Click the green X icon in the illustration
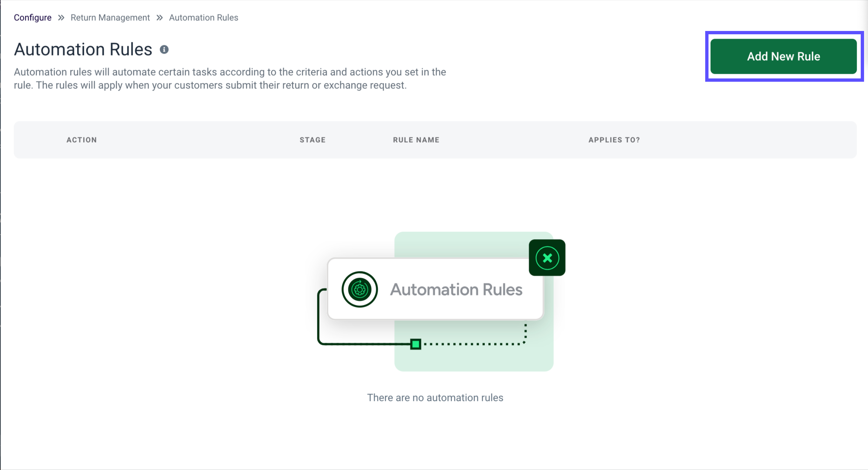Screen dimensions: 868x470 547,258
